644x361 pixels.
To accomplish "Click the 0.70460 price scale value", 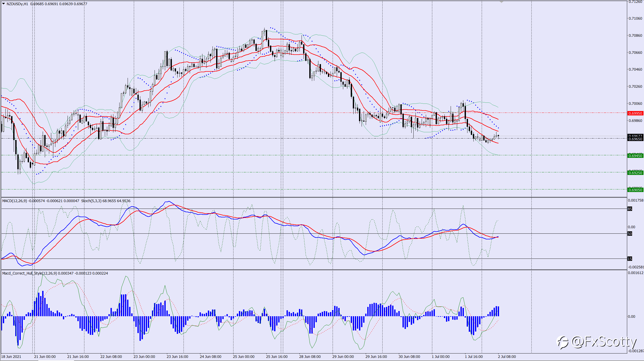I will tap(635, 69).
